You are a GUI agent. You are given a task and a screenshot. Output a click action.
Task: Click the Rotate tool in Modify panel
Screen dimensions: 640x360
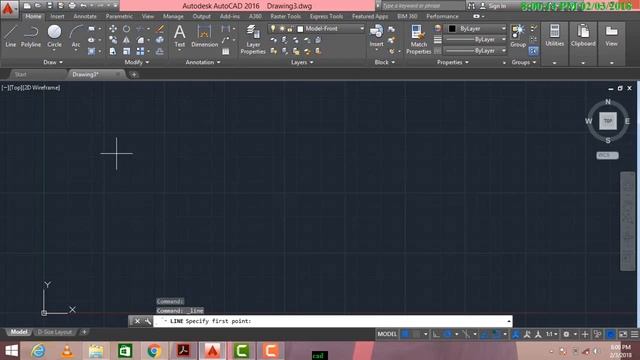(127, 29)
